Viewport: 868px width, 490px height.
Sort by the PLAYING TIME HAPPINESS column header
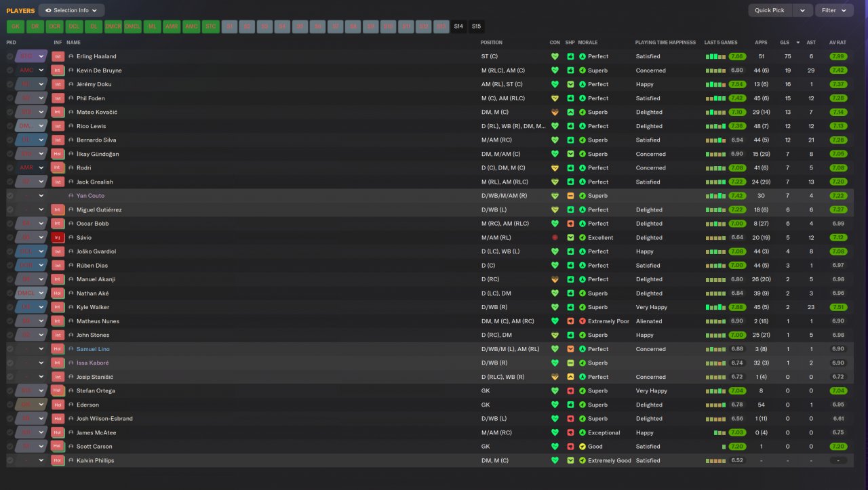point(665,42)
